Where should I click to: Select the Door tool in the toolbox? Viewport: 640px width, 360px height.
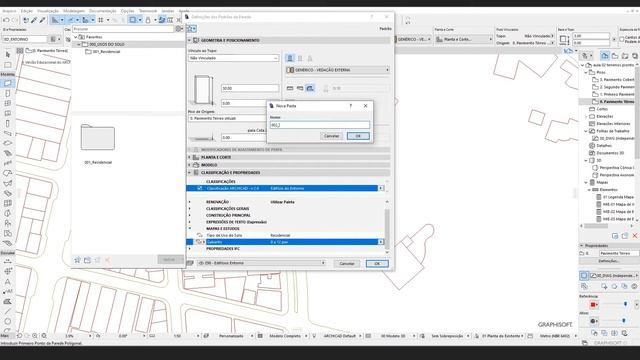(x=8, y=93)
